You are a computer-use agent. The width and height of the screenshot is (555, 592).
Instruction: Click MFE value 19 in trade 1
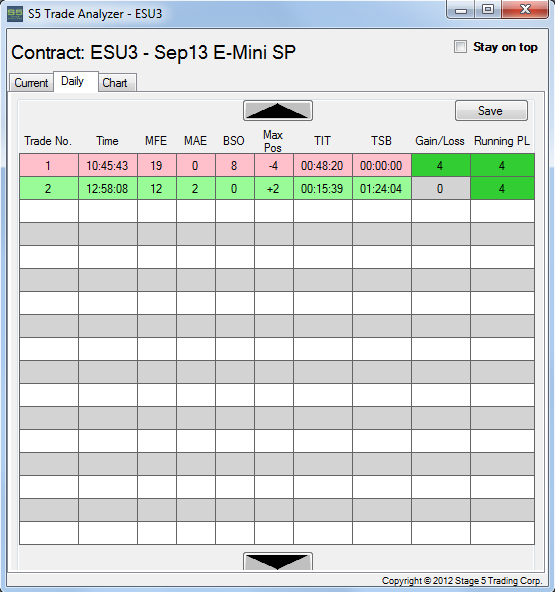point(157,165)
